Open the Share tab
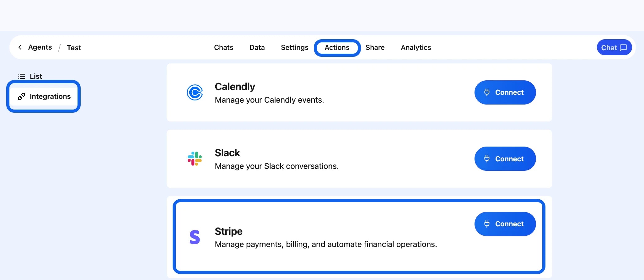644x280 pixels. [x=375, y=47]
